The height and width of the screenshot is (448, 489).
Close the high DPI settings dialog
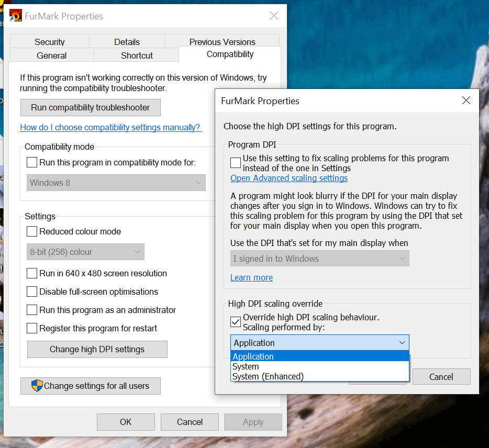pos(466,100)
